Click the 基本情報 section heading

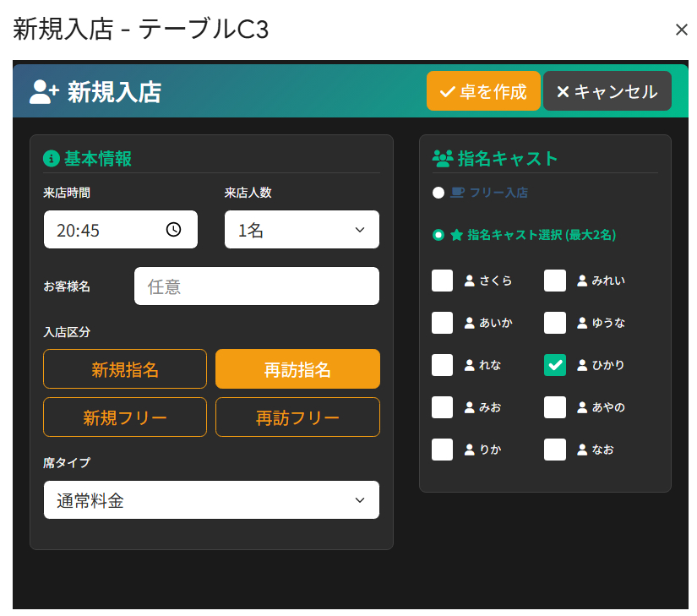[98, 159]
